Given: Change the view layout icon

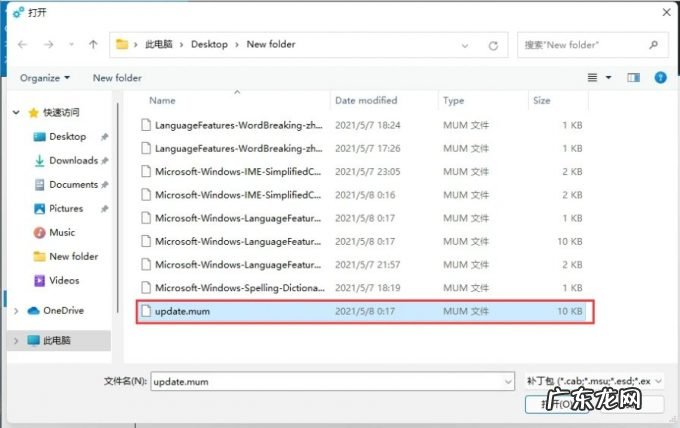Looking at the screenshot, I should [592, 78].
